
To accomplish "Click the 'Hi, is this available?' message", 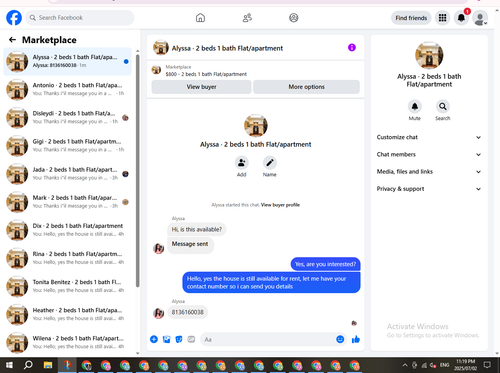I will tap(196, 229).
